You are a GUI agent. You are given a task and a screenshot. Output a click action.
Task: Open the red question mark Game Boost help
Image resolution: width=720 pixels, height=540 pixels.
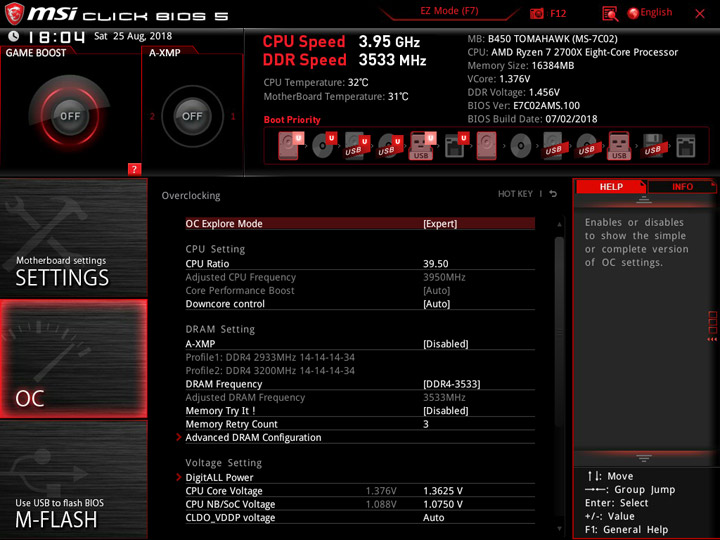point(134,169)
